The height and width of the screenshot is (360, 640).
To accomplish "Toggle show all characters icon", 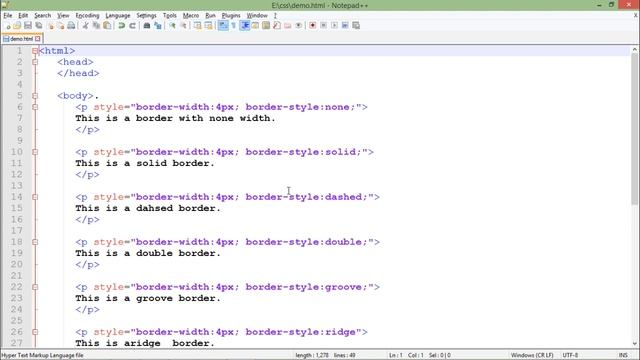I will click(233, 25).
